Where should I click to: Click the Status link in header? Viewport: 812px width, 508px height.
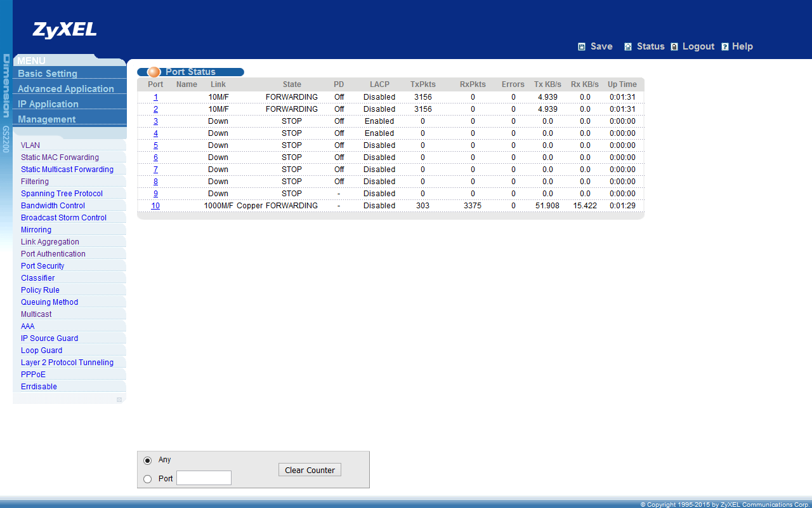tap(651, 46)
